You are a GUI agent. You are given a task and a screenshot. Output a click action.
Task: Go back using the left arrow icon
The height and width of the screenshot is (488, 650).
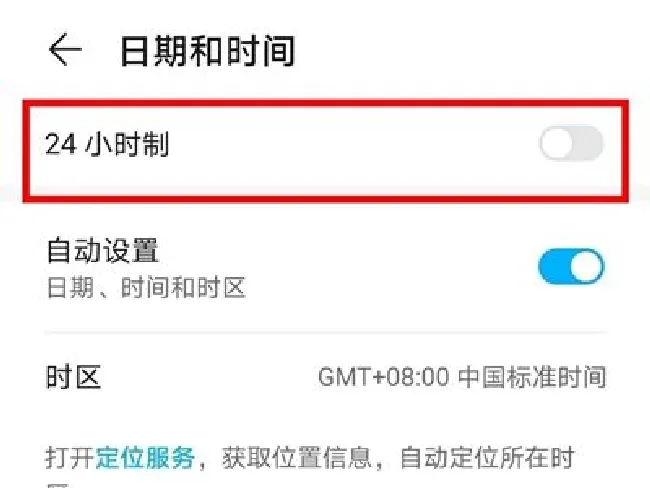[65, 50]
